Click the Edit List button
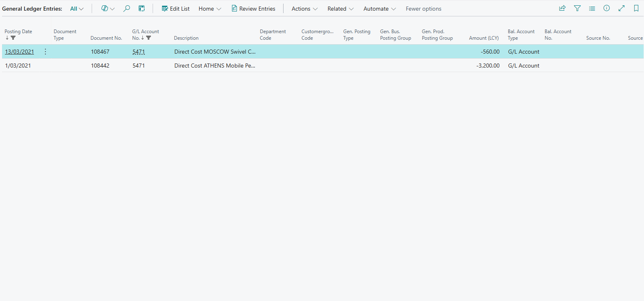644x301 pixels. (x=176, y=9)
